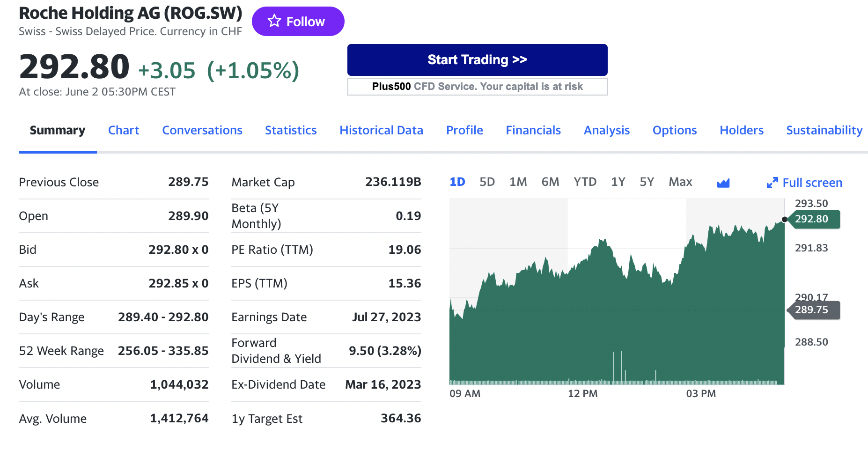
Task: Click Forward Dividend & Yield value 9.50 (3.28%)
Action: 385,351
